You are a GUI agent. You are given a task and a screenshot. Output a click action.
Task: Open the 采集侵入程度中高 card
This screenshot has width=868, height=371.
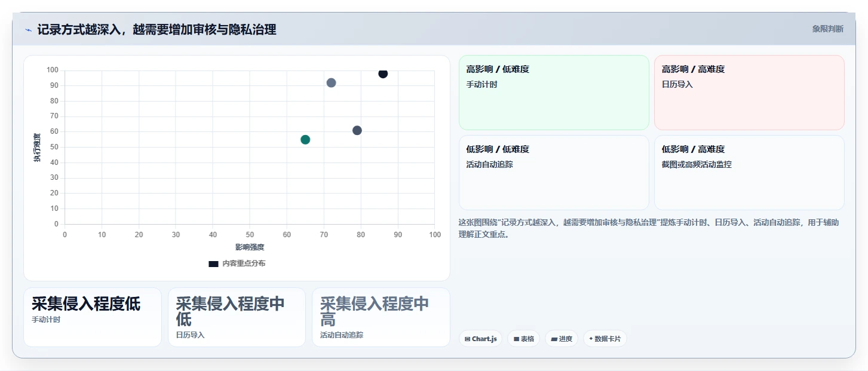coord(381,317)
